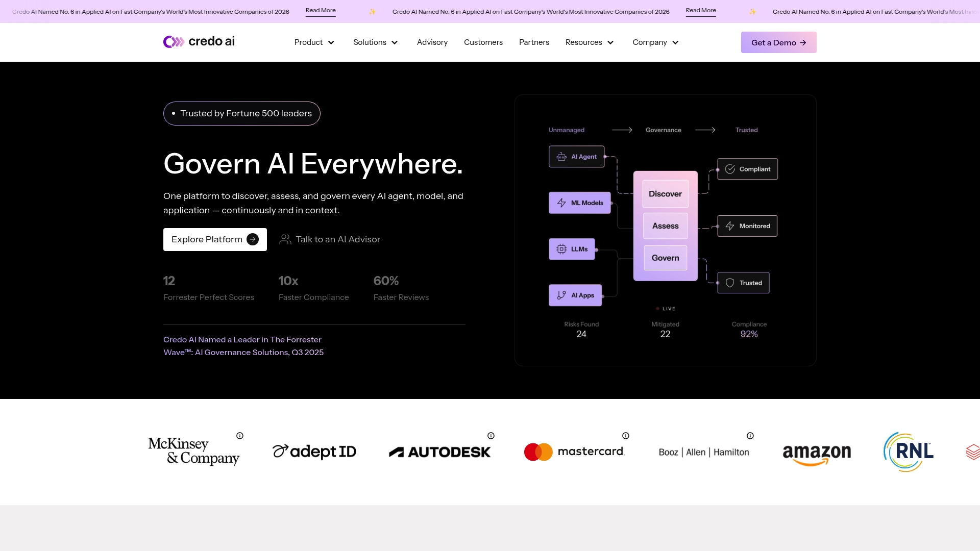Click the checkmark icon in Compliant node
The image size is (980, 551).
[x=730, y=169]
